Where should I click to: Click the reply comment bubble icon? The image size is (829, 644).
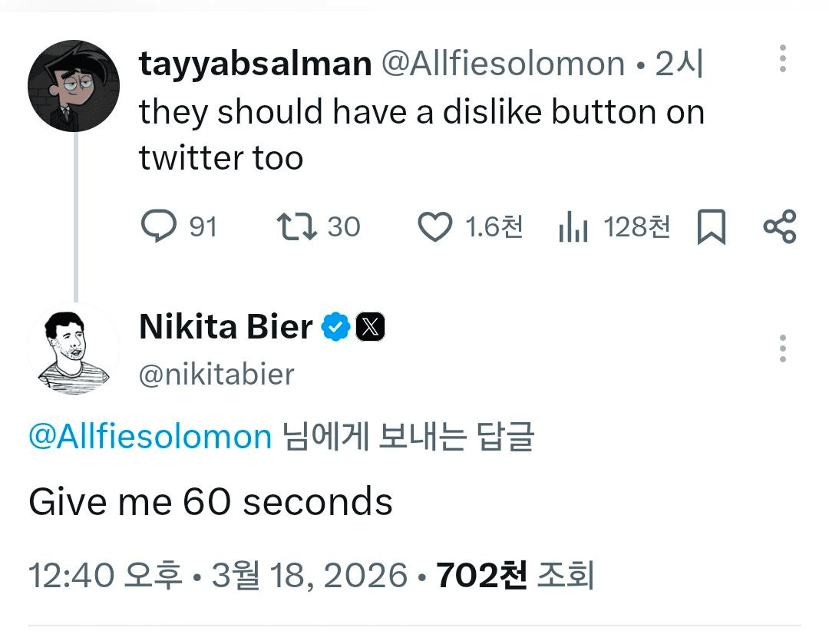coord(158,226)
